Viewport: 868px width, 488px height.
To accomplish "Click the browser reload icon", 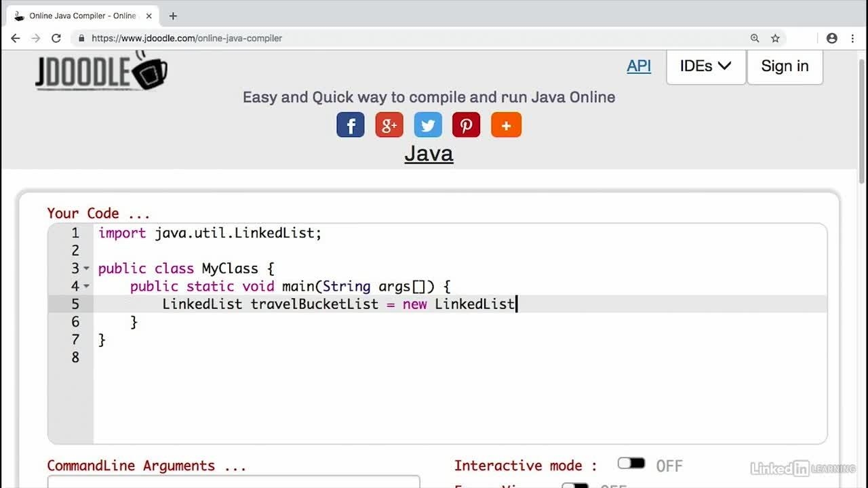I will pyautogui.click(x=56, y=39).
